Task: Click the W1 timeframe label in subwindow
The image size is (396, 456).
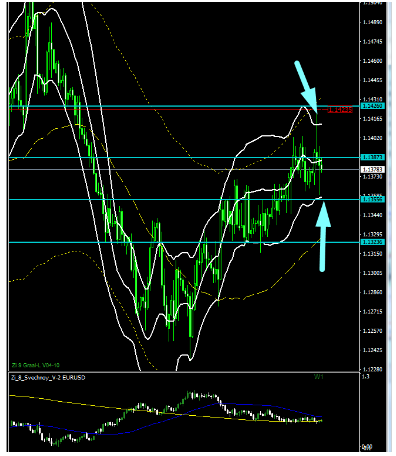Action: coord(319,377)
